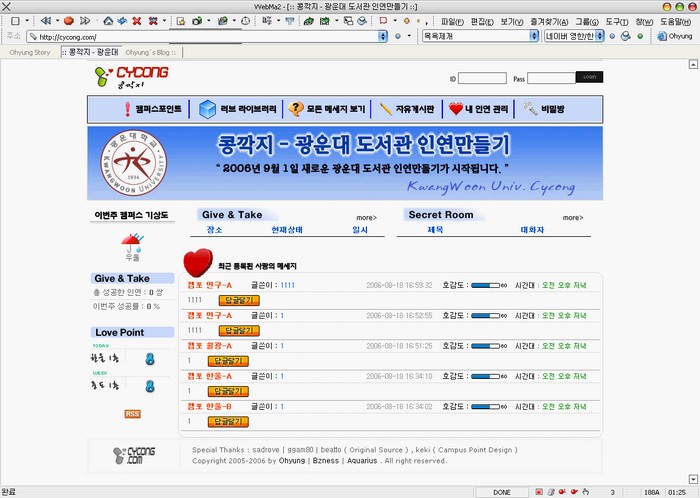Open the 비밀방 navigation link
700x498 pixels.
click(x=544, y=109)
